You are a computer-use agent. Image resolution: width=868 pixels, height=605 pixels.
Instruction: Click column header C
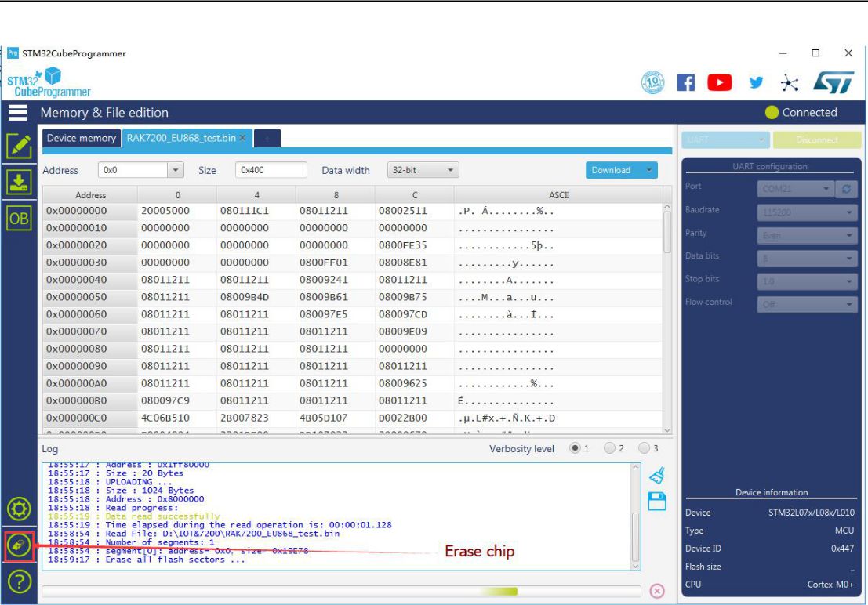point(415,195)
